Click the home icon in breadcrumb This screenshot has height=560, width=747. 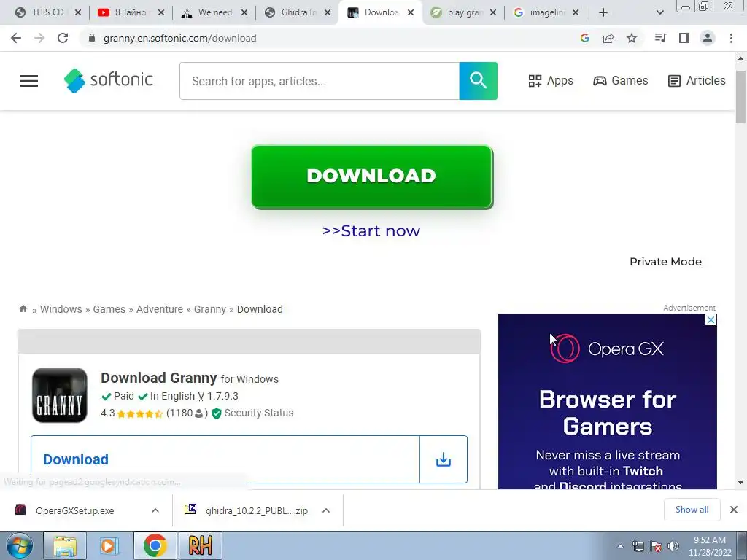[x=23, y=309]
